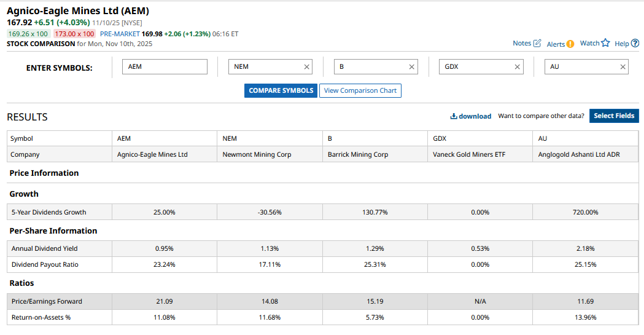
Task: Remove the AU symbol with X icon
Action: (623, 67)
